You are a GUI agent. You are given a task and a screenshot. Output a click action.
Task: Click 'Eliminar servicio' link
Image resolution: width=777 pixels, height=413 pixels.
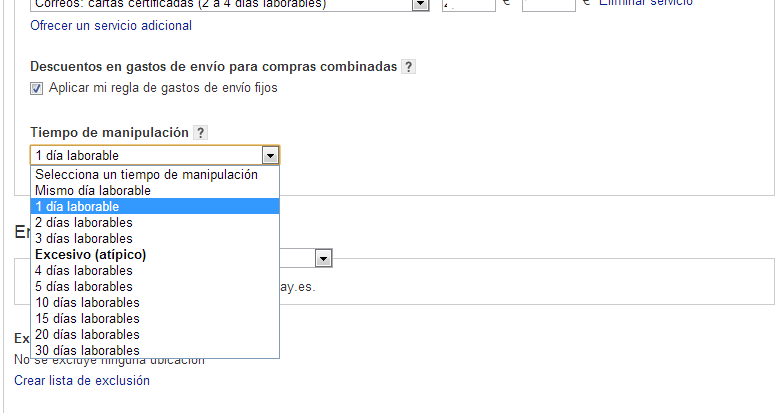(x=645, y=3)
